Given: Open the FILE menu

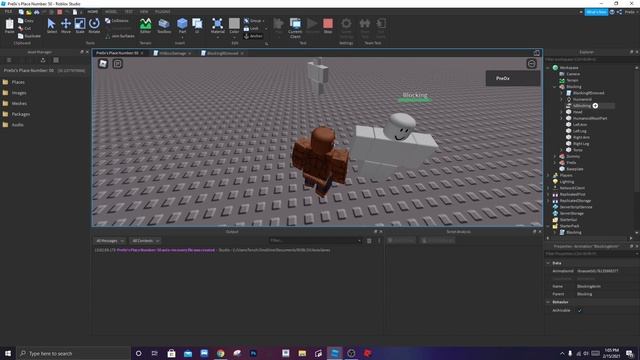Looking at the screenshot, I should click(x=8, y=12).
